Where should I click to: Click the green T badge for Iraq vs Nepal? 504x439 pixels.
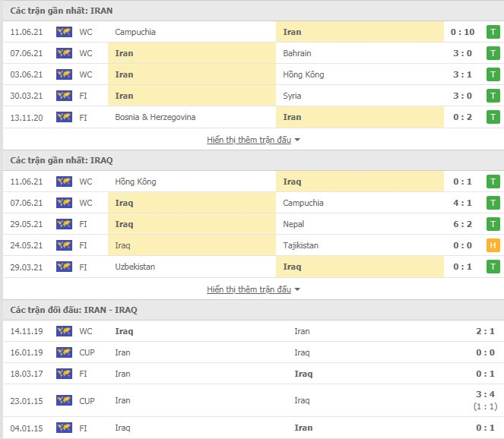(x=493, y=224)
